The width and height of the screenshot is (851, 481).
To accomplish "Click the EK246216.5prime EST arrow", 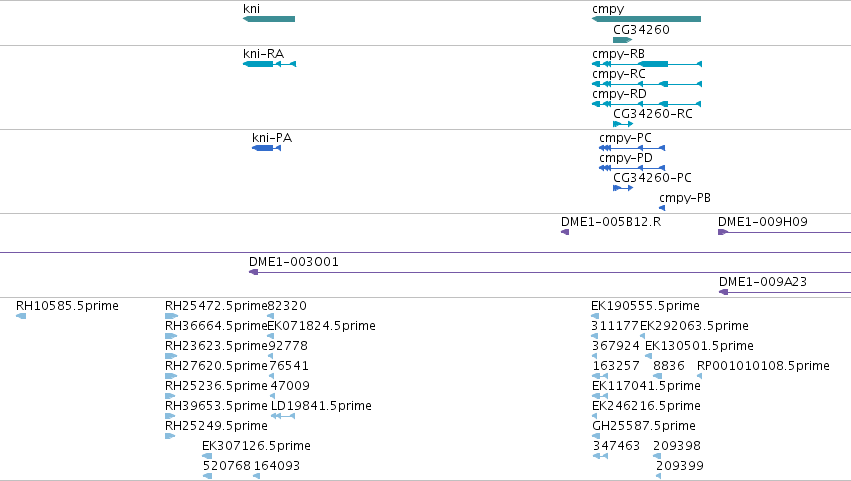I will [595, 416].
